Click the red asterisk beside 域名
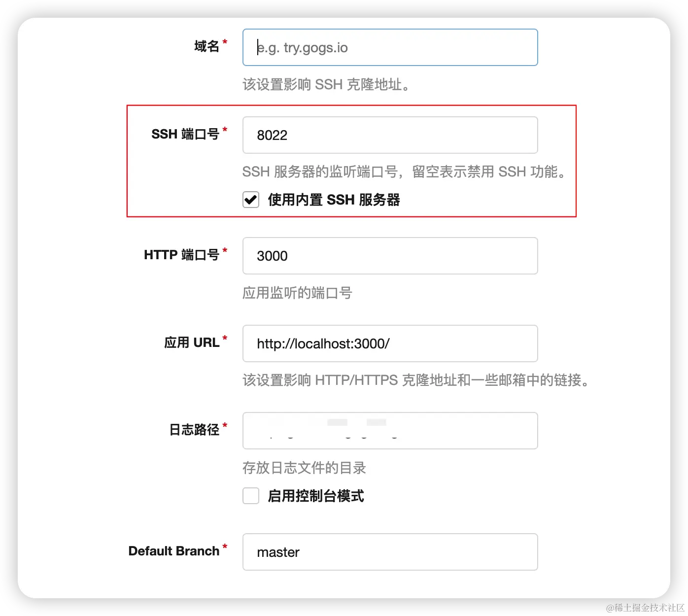Screen dimensions: 688x616 pyautogui.click(x=225, y=42)
